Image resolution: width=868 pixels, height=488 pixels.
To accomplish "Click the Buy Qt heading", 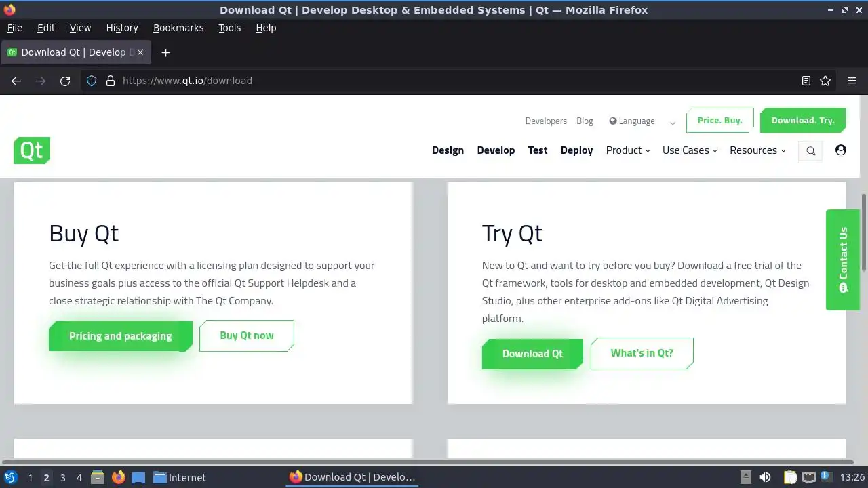I will [x=83, y=233].
